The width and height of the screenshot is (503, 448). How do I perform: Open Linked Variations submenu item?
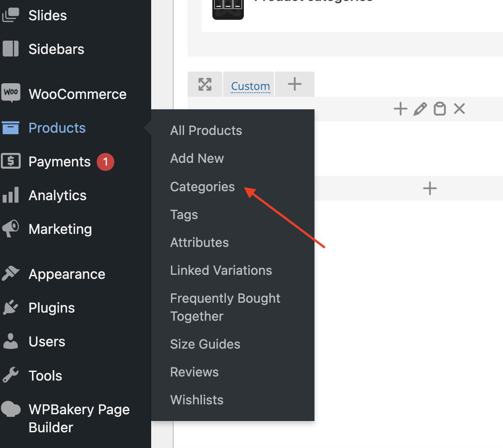point(221,270)
